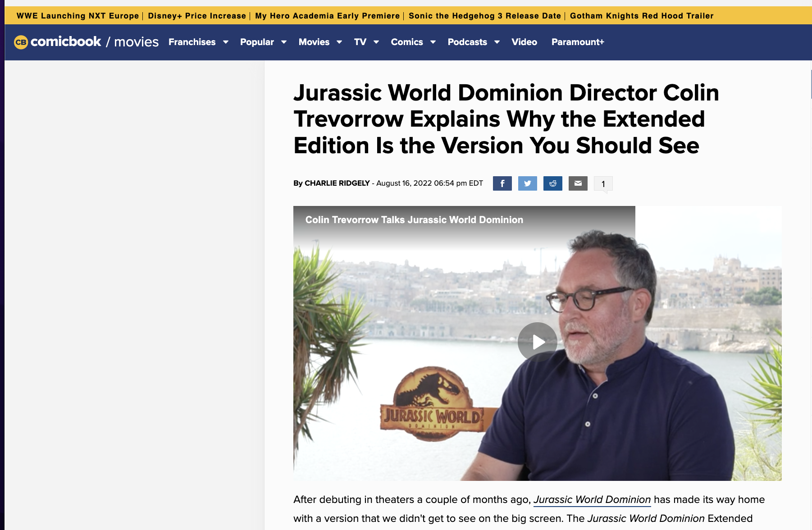
Task: Open Sonic the Hedgehog 3 Release Date
Action: (x=485, y=16)
